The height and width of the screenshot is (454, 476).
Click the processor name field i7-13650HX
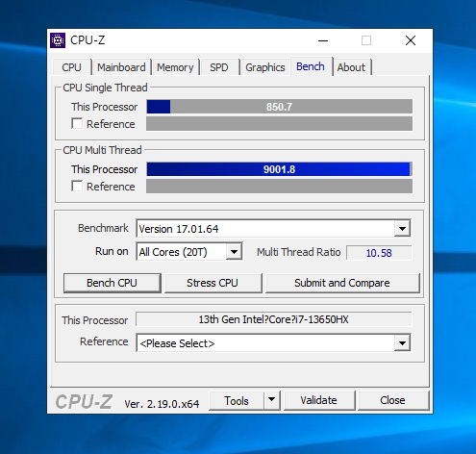tap(274, 319)
